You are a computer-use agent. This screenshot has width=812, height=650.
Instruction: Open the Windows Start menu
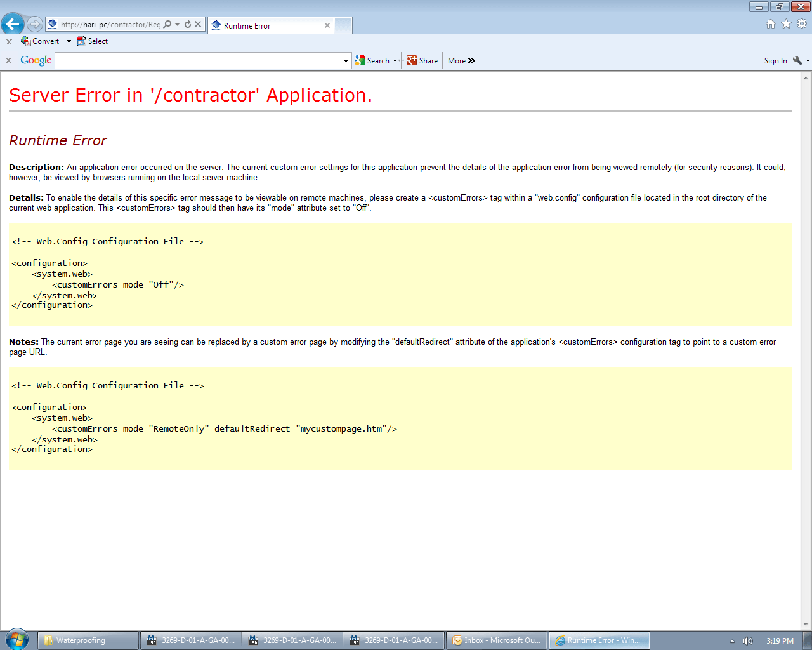pyautogui.click(x=17, y=640)
